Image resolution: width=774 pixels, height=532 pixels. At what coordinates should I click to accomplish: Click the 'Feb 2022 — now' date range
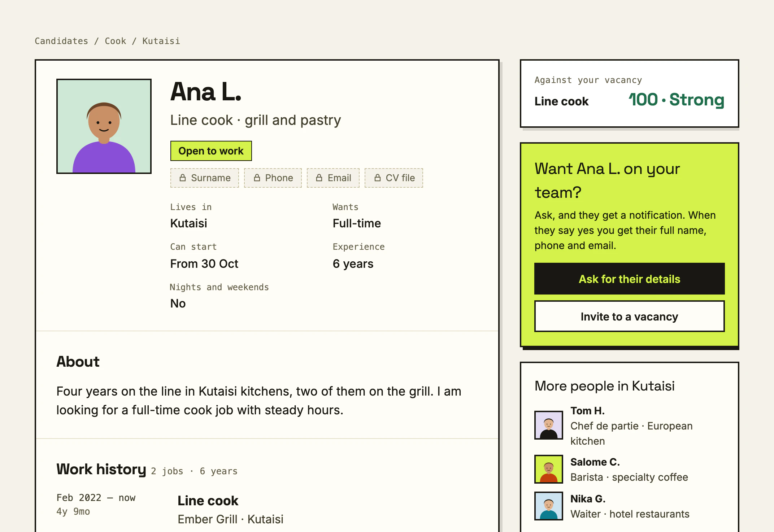[96, 498]
